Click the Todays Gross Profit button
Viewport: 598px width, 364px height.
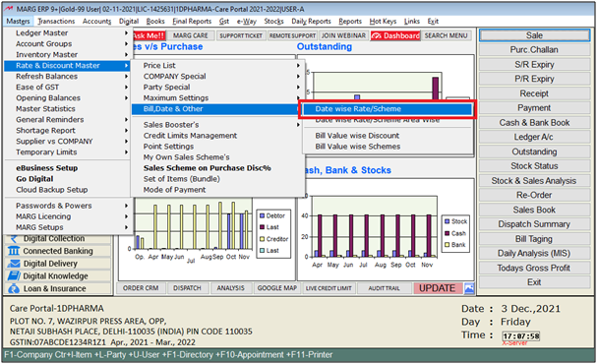[534, 269]
